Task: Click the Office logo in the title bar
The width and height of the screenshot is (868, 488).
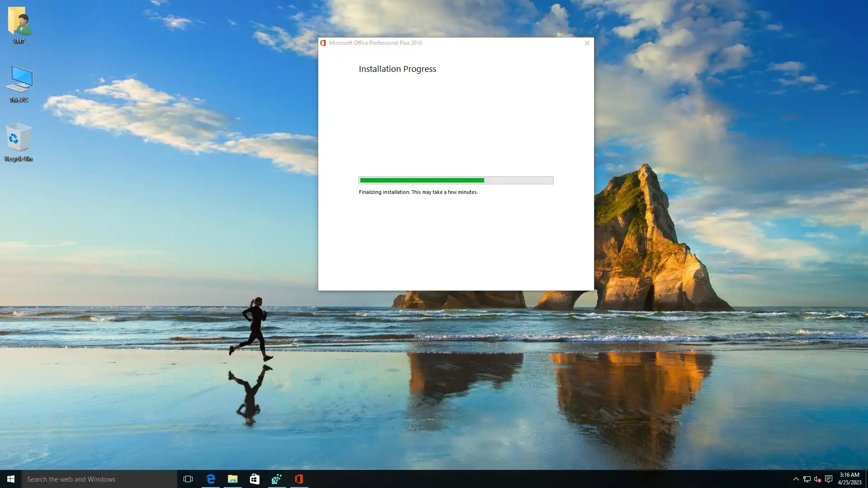Action: point(323,43)
